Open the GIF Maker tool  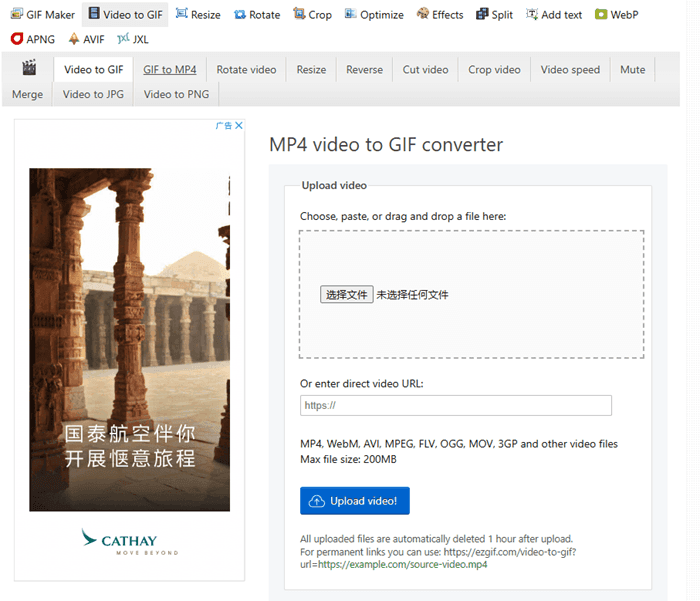42,15
